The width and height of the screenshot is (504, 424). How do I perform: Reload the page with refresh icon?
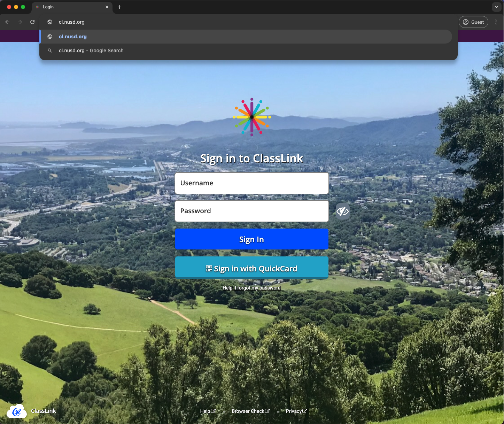[32, 22]
